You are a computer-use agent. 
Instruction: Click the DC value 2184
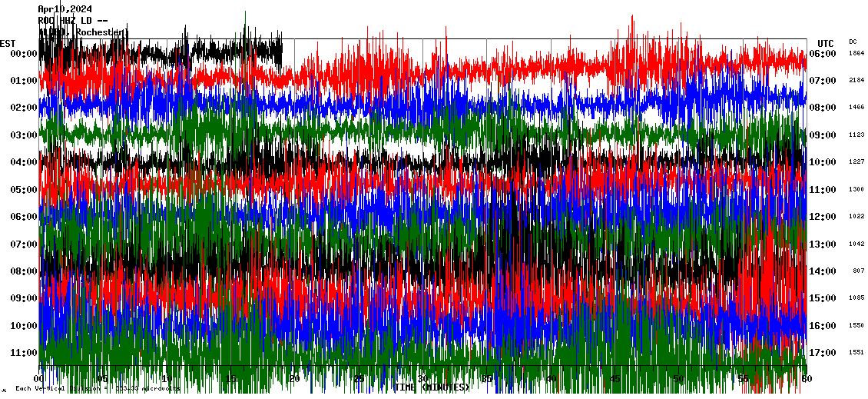coord(856,81)
